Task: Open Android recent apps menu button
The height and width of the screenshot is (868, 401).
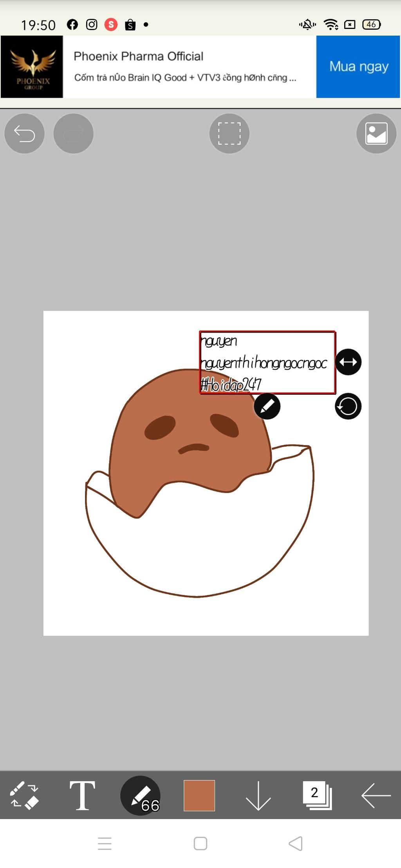Action: click(x=105, y=844)
